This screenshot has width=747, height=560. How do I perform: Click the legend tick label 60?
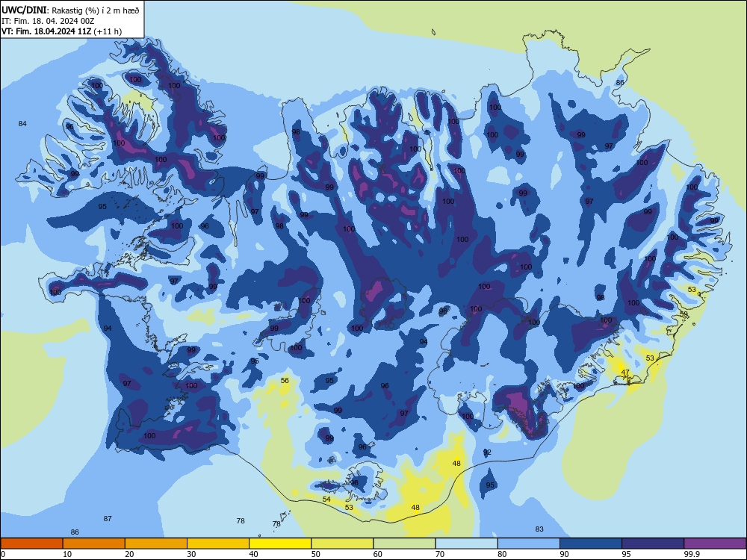pyautogui.click(x=378, y=554)
